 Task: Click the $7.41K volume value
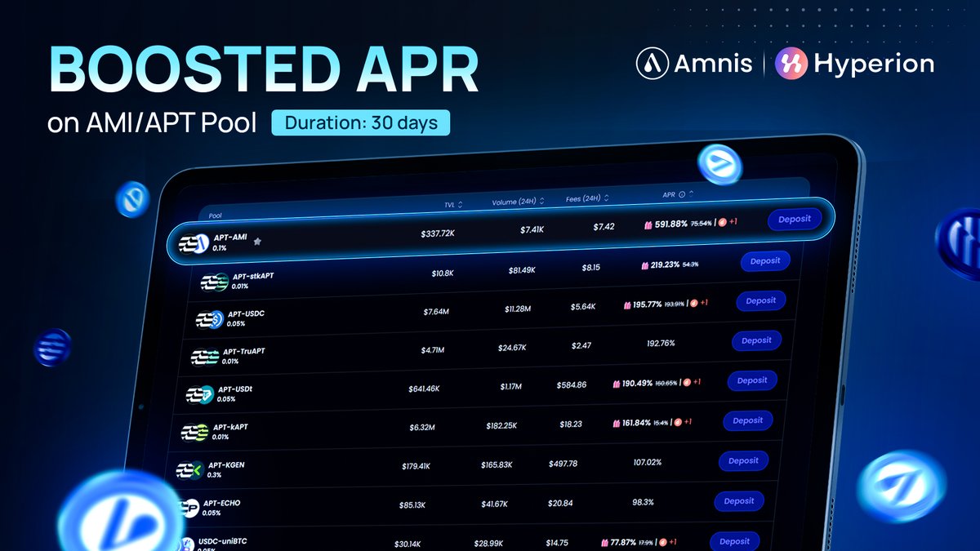(x=532, y=229)
